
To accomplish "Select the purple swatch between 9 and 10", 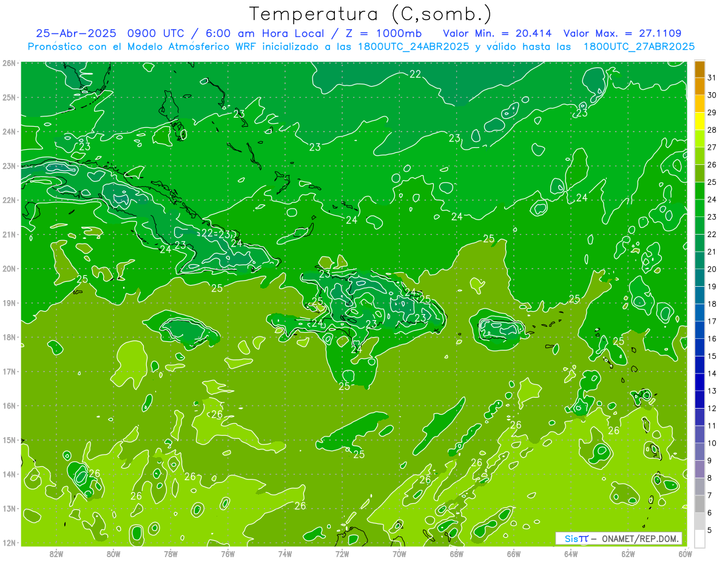I will pyautogui.click(x=699, y=452).
